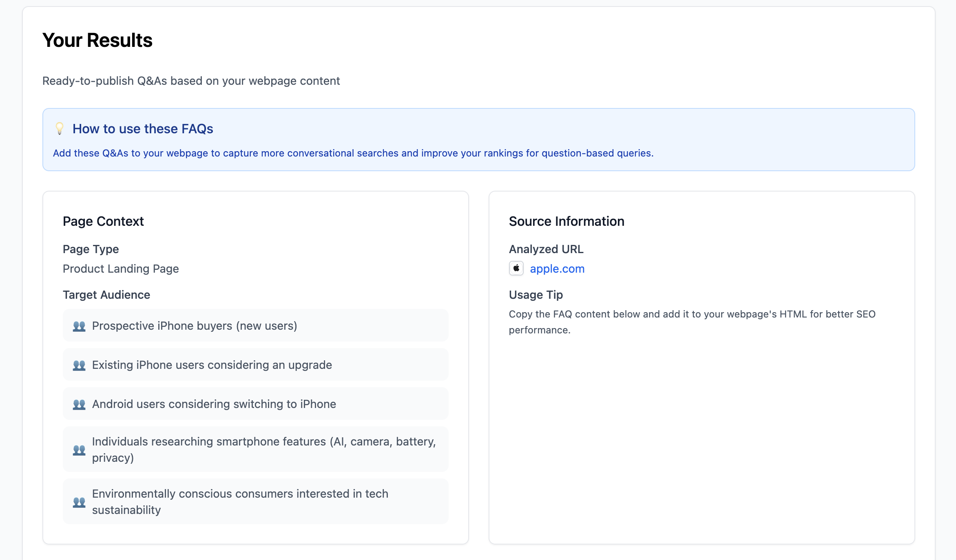Click the lightbulb icon in FAQ tip

60,129
